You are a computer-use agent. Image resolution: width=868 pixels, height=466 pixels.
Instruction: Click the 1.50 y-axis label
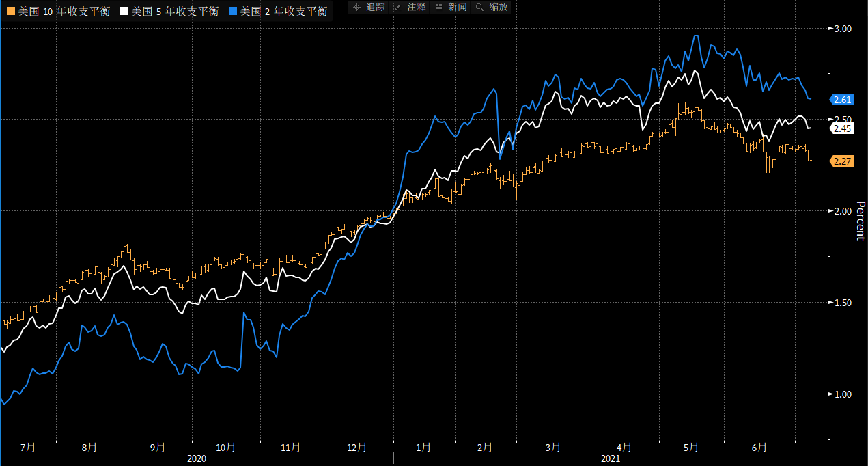click(843, 303)
